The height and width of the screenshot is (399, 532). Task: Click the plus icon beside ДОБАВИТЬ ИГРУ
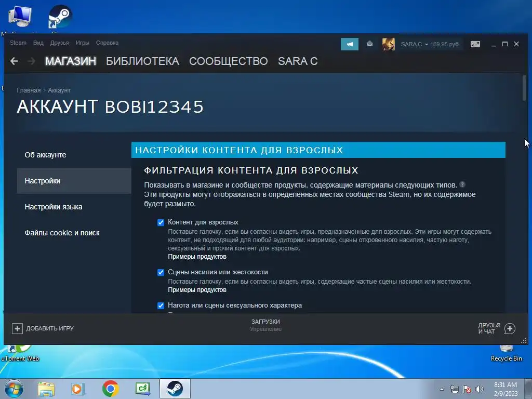tap(17, 328)
